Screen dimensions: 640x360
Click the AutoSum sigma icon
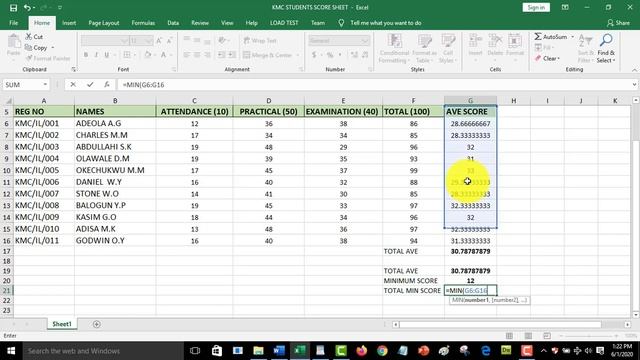tap(538, 37)
